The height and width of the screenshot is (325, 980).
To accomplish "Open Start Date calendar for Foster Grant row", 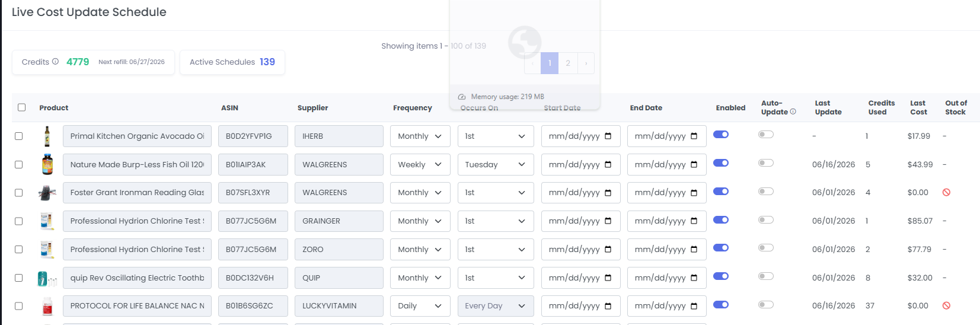I will coord(608,193).
